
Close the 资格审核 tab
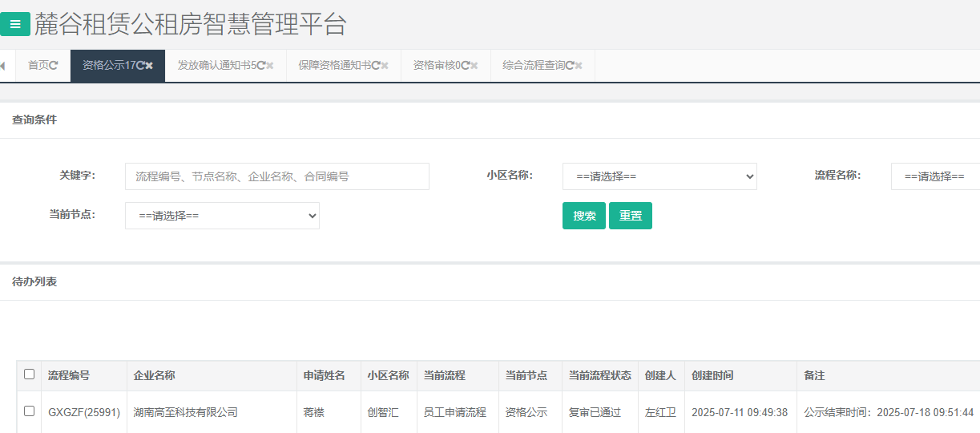[474, 66]
